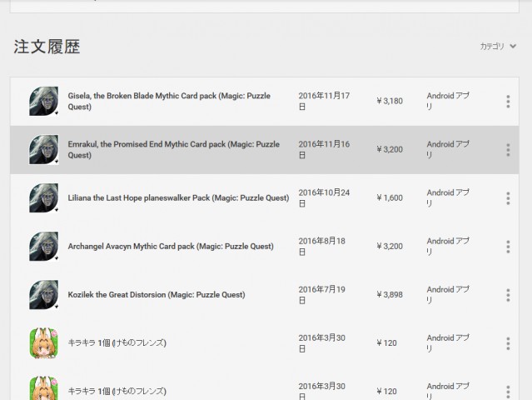Click Android アプリ in the Gisela row
The image size is (532, 400).
click(448, 101)
